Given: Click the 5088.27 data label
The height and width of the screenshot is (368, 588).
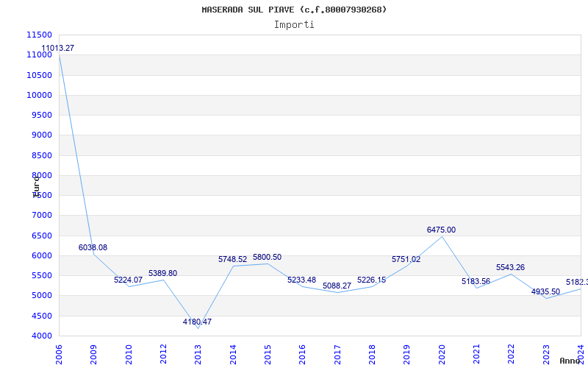Looking at the screenshot, I should pyautogui.click(x=337, y=286).
